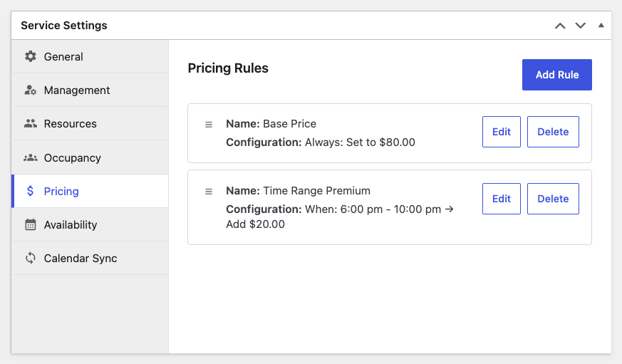The image size is (622, 364).
Task: Click the Occupancy group icon
Action: 30,157
